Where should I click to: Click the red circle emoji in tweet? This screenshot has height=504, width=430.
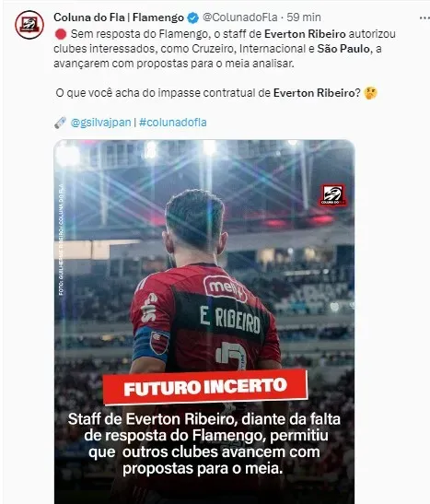(x=61, y=34)
